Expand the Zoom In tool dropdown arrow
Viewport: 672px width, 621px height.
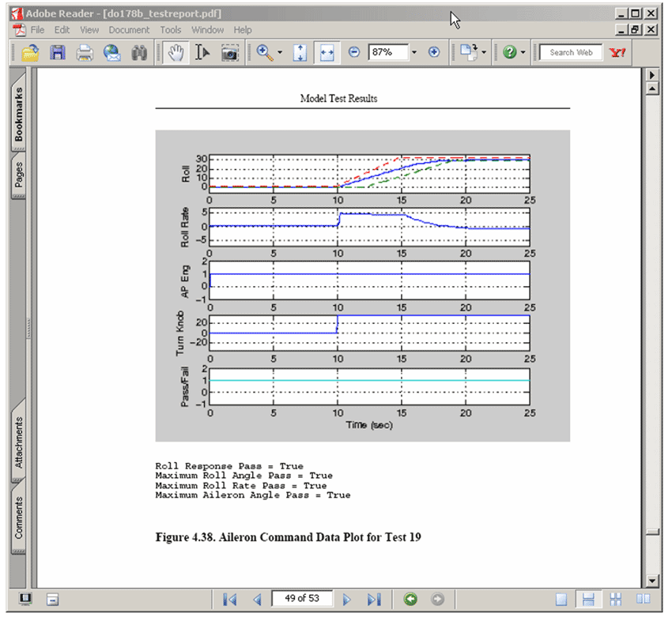click(280, 52)
